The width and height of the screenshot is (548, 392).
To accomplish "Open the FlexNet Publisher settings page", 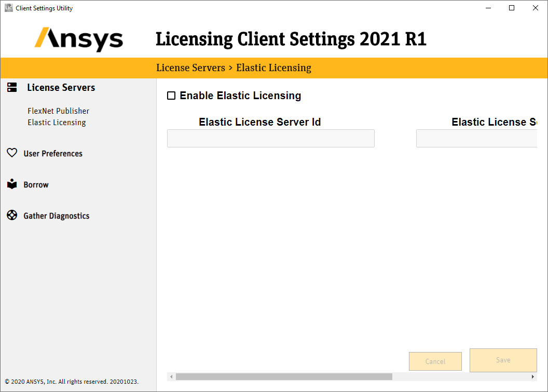I will coord(58,111).
